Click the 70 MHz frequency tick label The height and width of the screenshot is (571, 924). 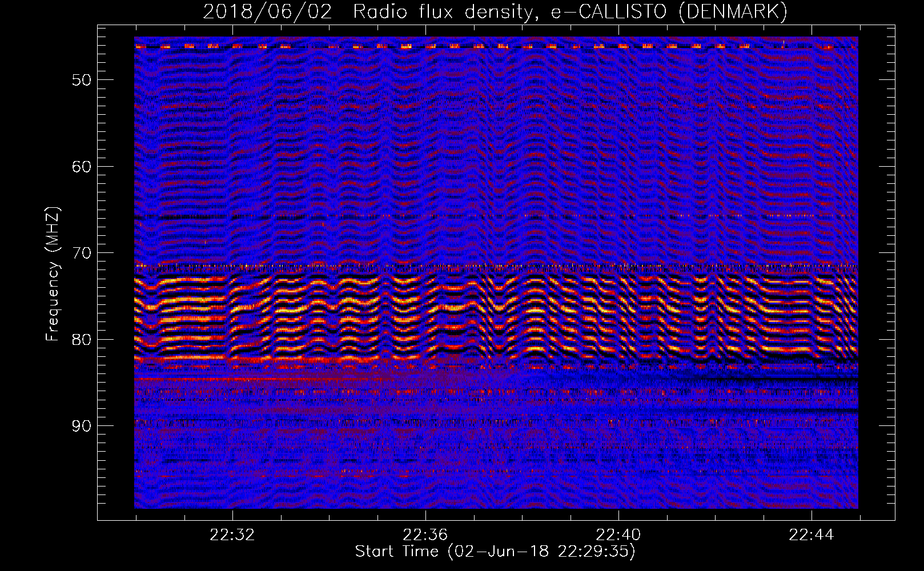(x=81, y=253)
